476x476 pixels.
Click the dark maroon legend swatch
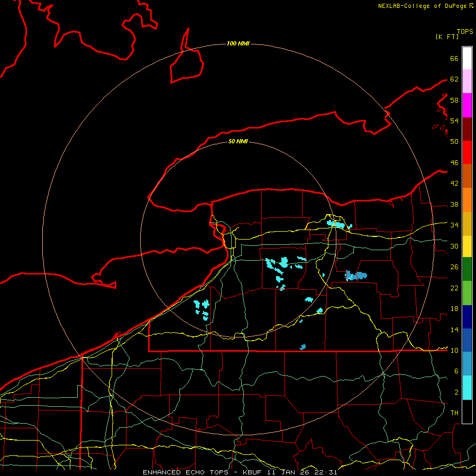coord(467,129)
